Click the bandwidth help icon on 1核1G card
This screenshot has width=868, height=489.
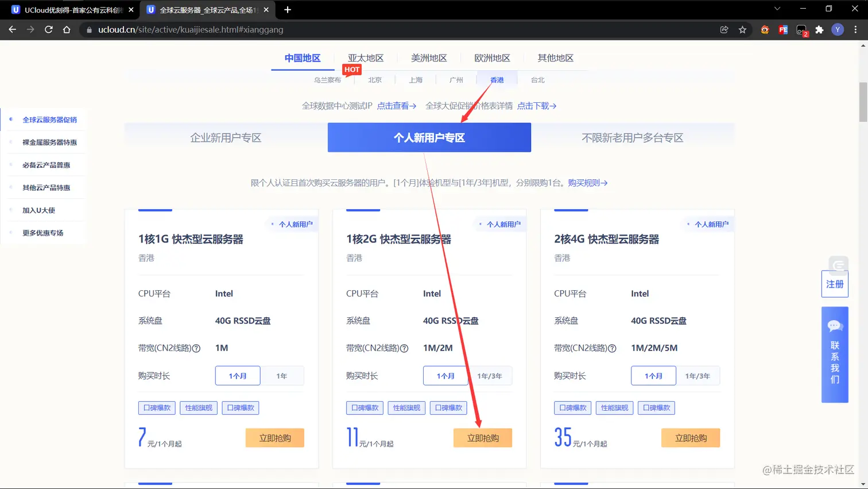[196, 348]
